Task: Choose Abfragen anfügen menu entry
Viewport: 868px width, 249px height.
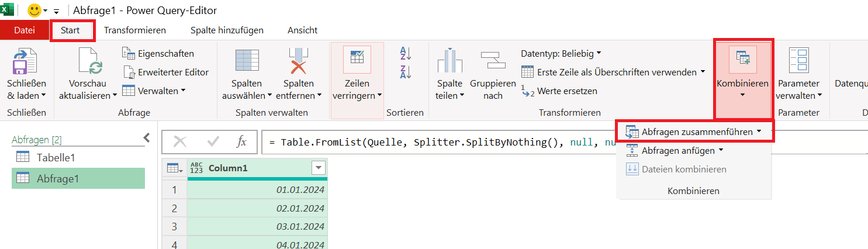Action: click(x=676, y=151)
